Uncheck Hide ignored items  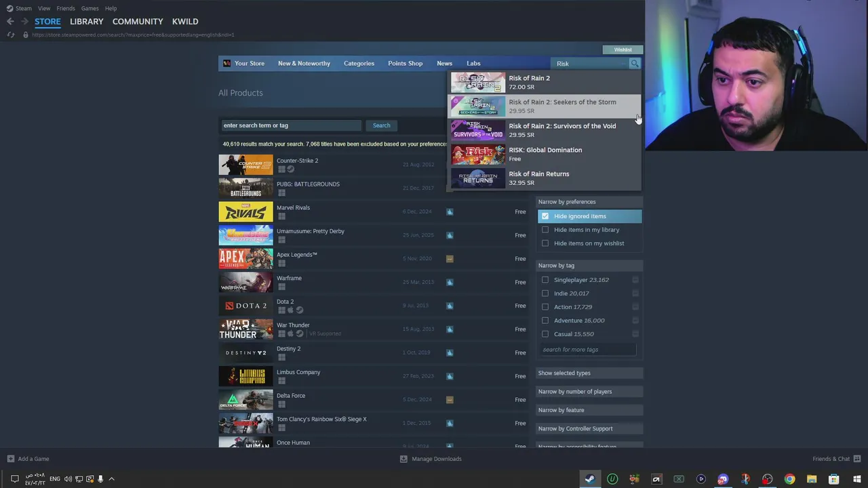pyautogui.click(x=545, y=216)
